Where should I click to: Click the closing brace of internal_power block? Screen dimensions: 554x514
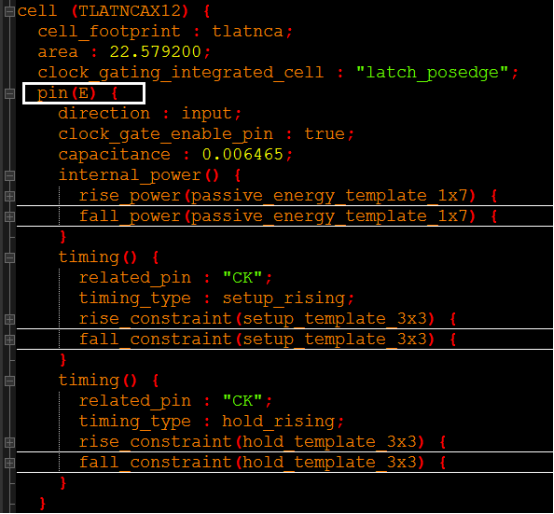(63, 237)
